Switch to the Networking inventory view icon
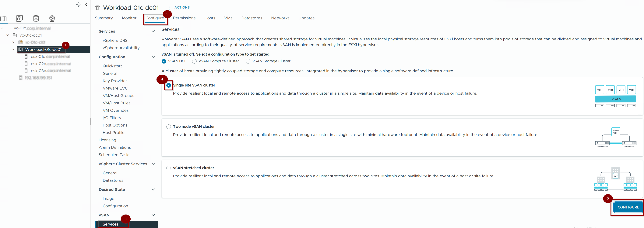 [x=52, y=18]
